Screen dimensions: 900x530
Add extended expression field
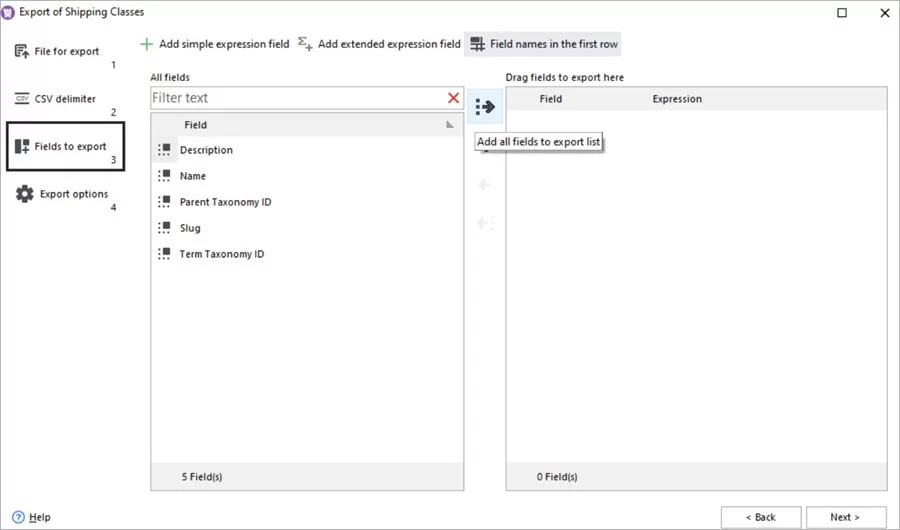coord(379,44)
